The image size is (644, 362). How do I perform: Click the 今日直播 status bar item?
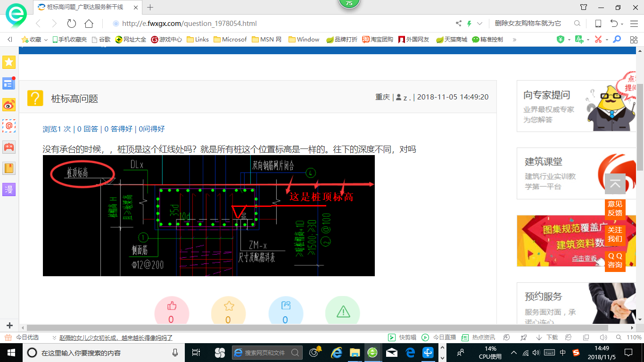tap(439, 337)
